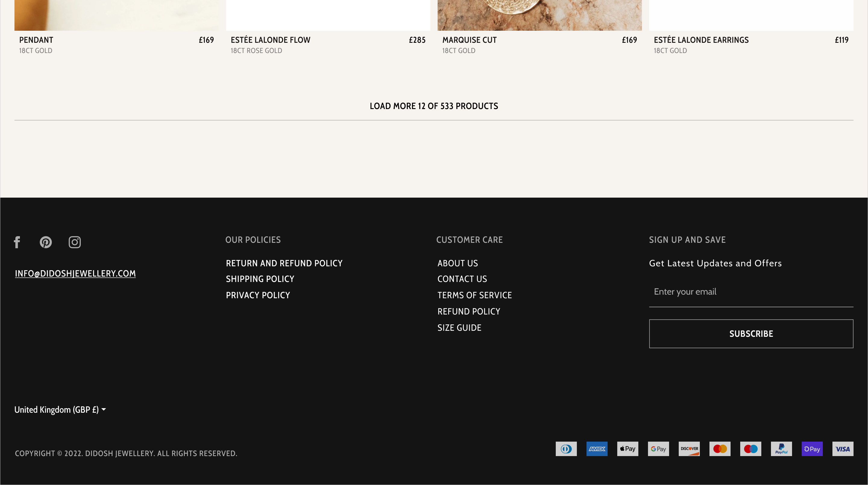The width and height of the screenshot is (868, 485).
Task: Open the Size Guide link
Action: 459,328
